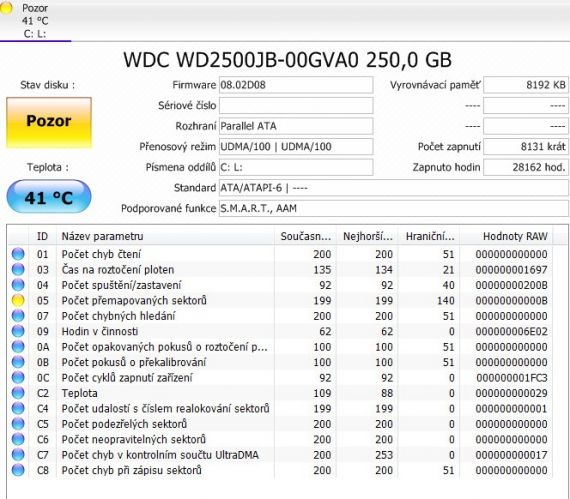Select the Teplota parameter name in table
Screen dimensions: 570x499
click(x=79, y=393)
